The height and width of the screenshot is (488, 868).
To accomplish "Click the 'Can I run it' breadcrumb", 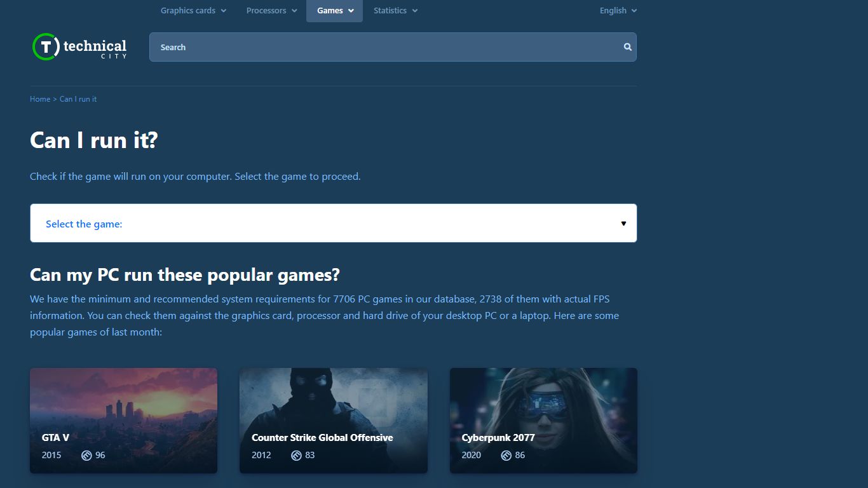I will [78, 99].
